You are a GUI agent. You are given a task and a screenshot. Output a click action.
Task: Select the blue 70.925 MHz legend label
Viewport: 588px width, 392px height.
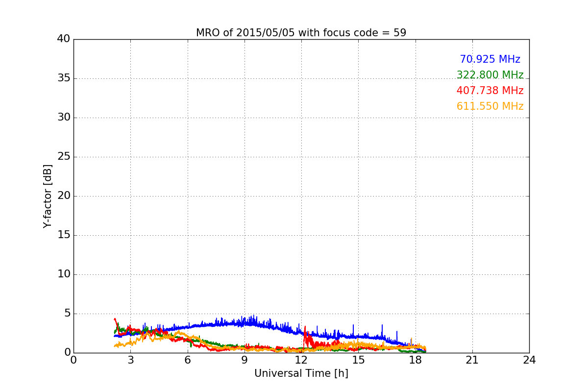coord(490,59)
